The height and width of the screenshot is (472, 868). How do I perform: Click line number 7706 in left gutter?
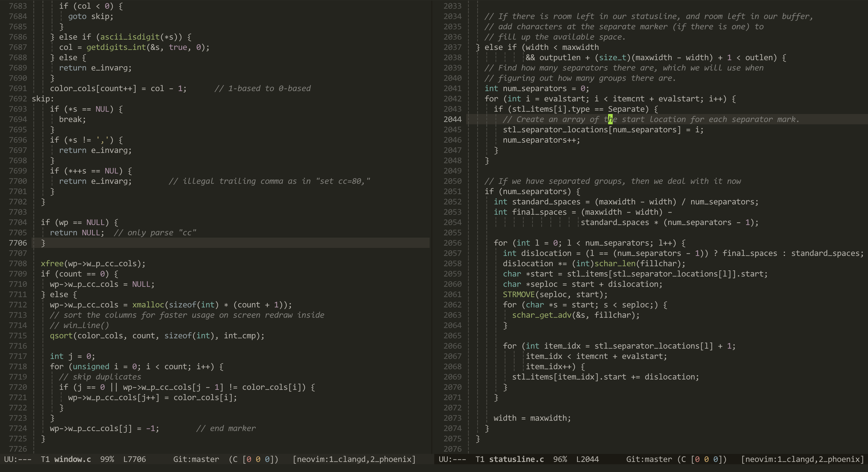pos(18,243)
